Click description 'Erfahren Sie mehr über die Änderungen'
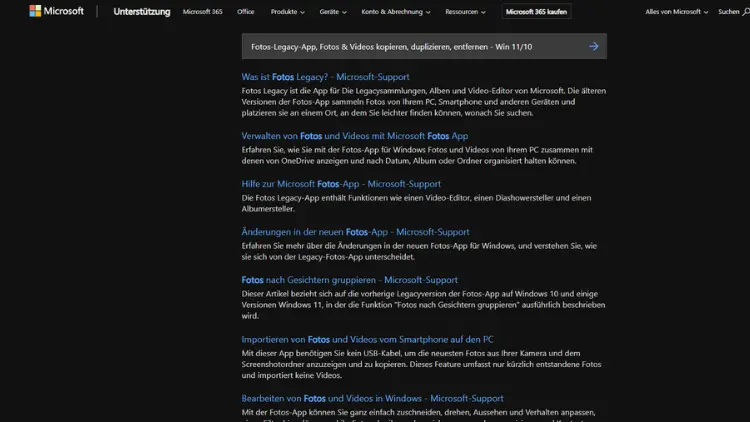Viewport: 750px width, 422px height. click(419, 251)
